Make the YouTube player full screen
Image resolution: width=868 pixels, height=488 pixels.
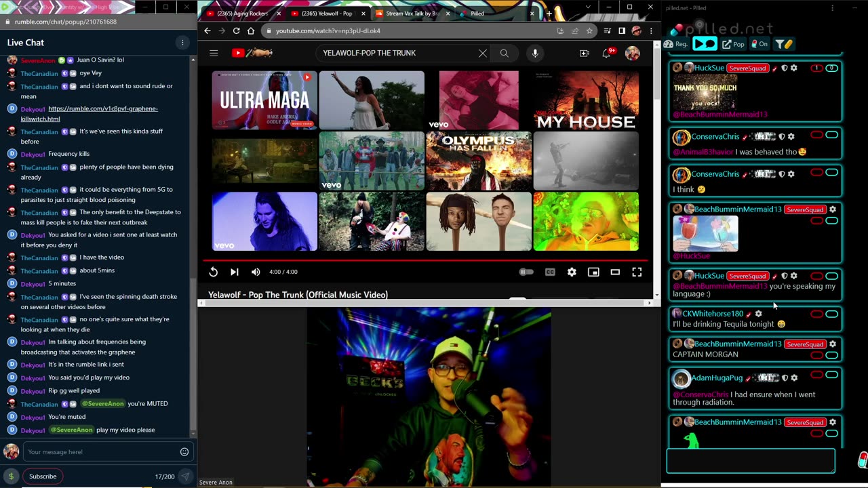click(637, 272)
